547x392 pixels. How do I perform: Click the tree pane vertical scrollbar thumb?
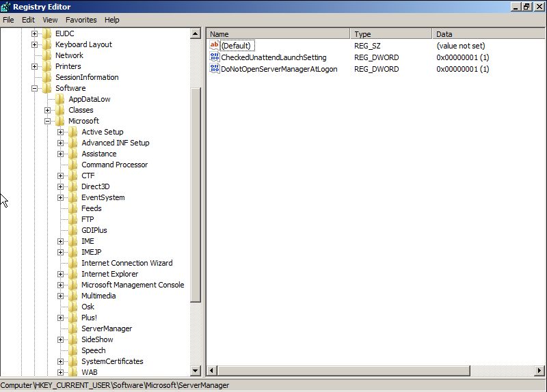pos(196,195)
